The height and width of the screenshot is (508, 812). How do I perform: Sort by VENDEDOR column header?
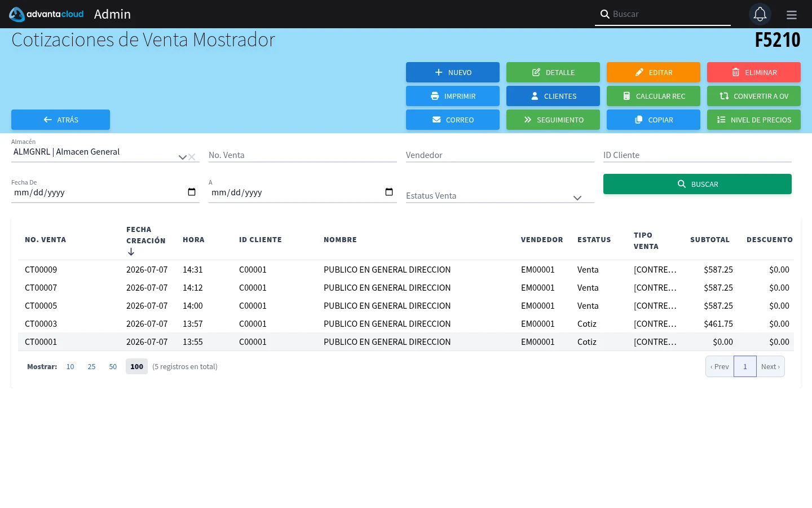click(542, 240)
